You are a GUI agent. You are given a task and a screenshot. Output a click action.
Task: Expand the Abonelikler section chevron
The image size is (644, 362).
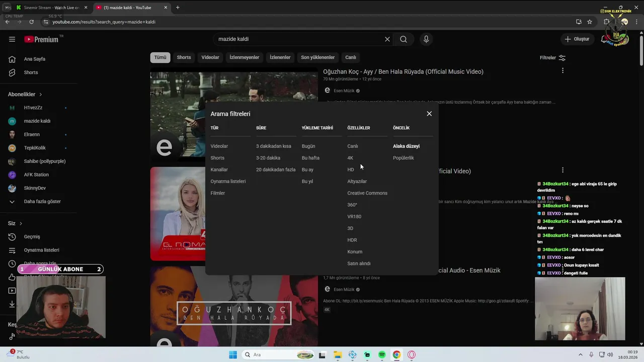[41, 95]
